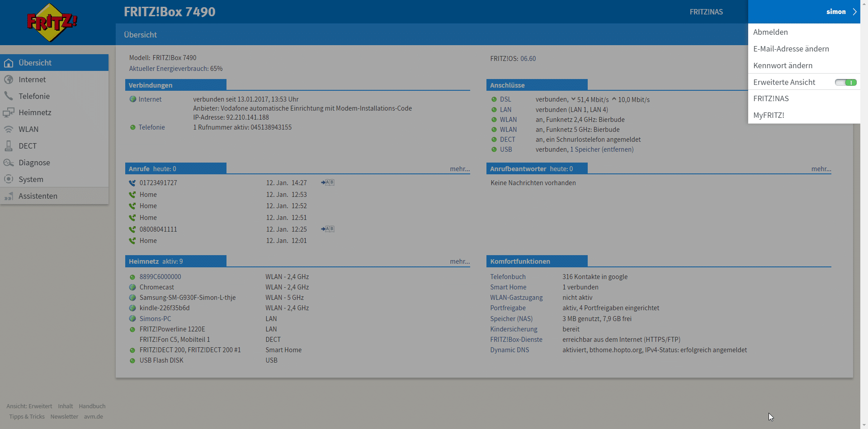Add 01723491727 to phonebook icon
868x429 pixels.
pos(327,183)
